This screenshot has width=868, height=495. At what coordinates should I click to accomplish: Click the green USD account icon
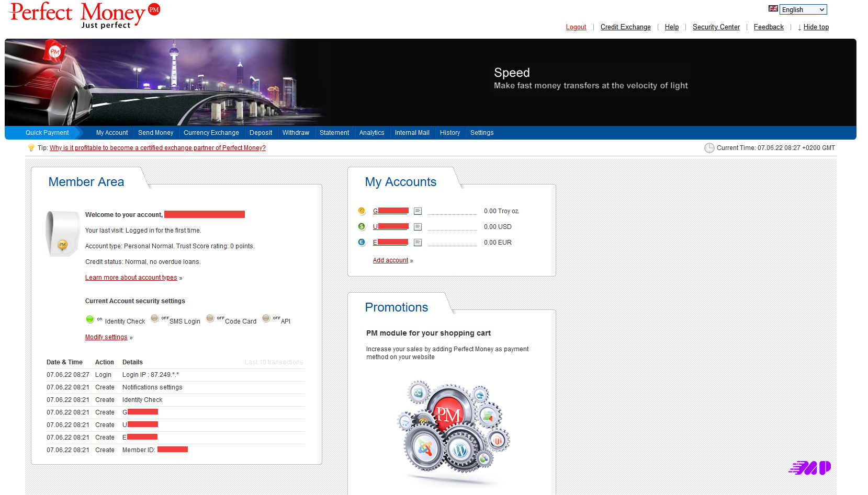(362, 227)
